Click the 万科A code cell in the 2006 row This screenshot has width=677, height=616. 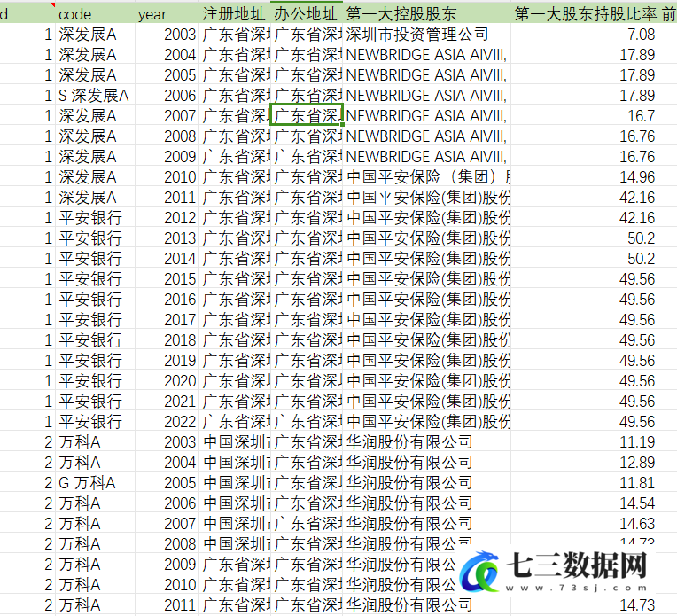96,503
